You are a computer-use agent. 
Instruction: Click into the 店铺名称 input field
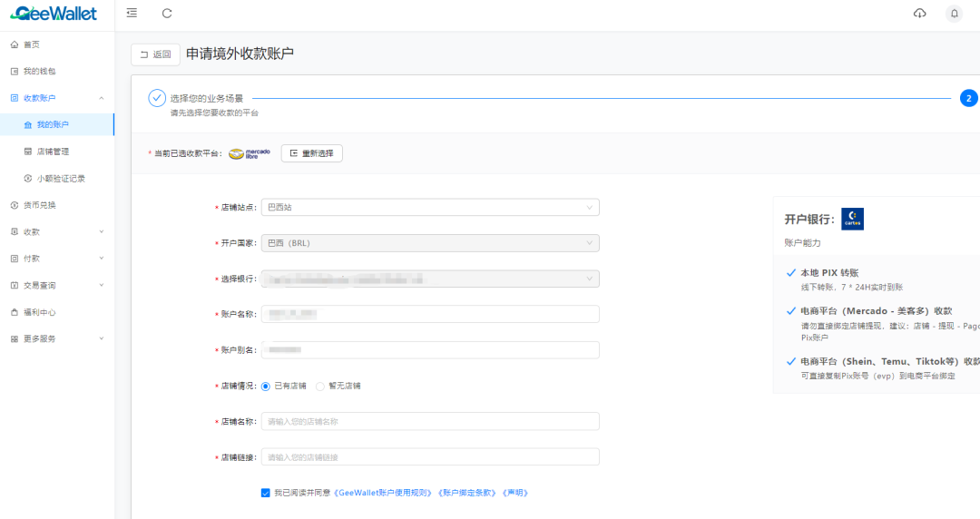point(430,421)
